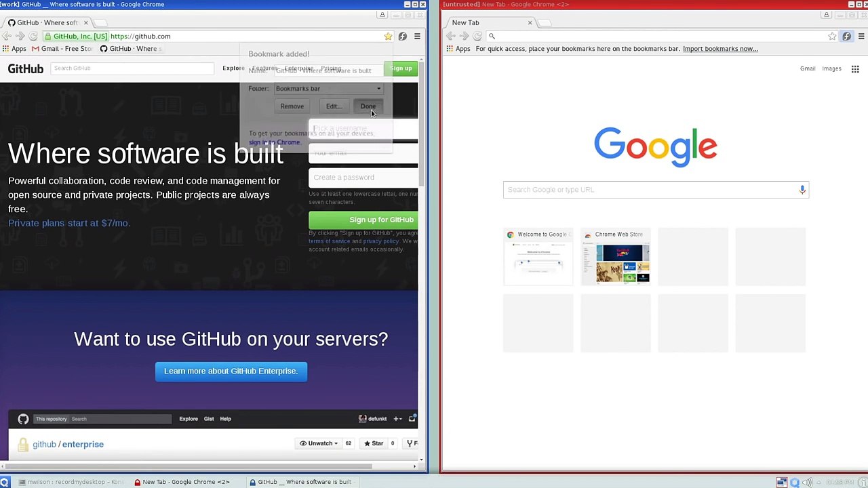Image resolution: width=868 pixels, height=488 pixels.
Task: Close the New Tab tab
Action: point(530,23)
